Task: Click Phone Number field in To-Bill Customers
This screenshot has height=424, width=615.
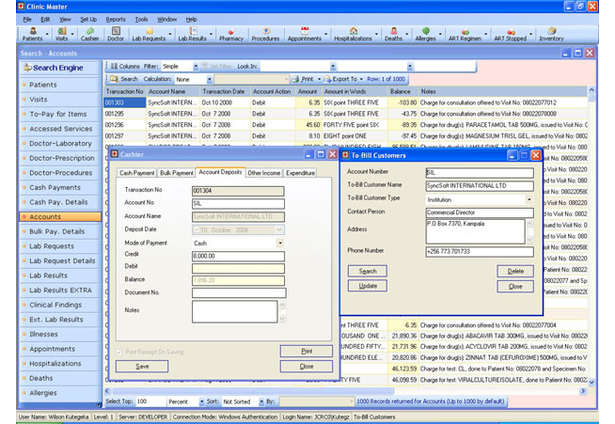Action: pos(480,251)
